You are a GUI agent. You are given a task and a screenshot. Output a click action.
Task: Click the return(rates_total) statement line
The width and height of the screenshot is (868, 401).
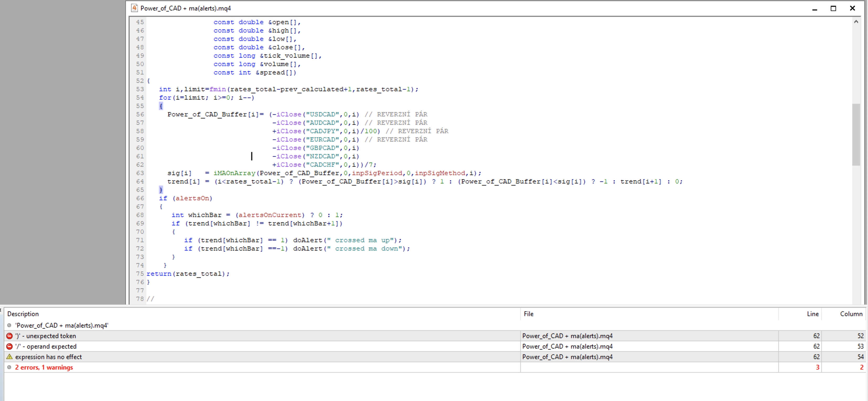188,274
